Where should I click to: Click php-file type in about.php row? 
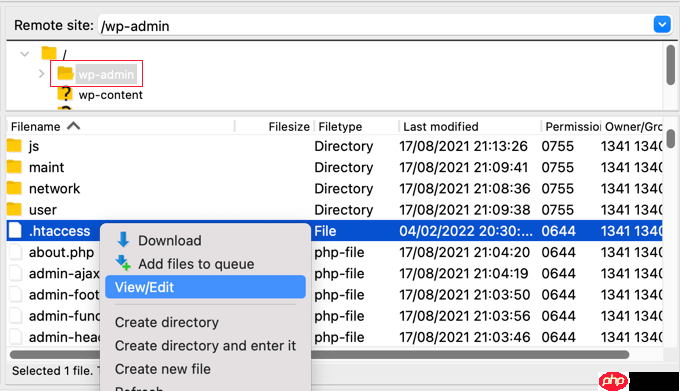click(x=339, y=252)
